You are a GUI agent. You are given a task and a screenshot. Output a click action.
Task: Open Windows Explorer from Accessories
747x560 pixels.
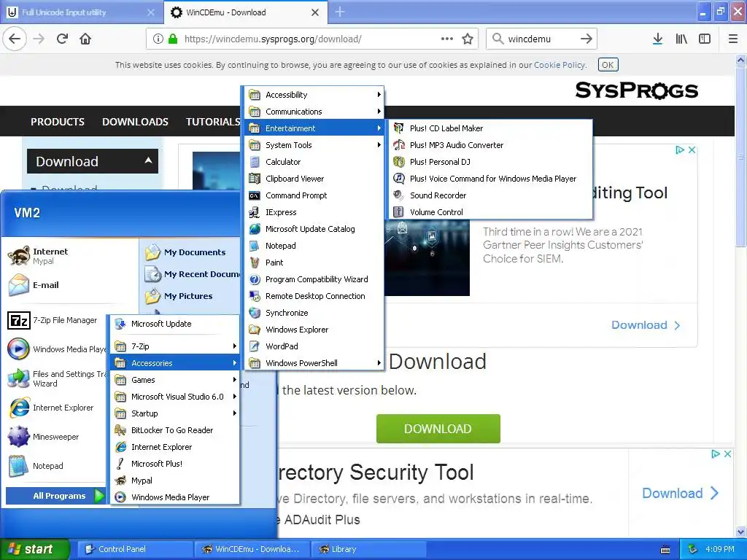click(314, 330)
